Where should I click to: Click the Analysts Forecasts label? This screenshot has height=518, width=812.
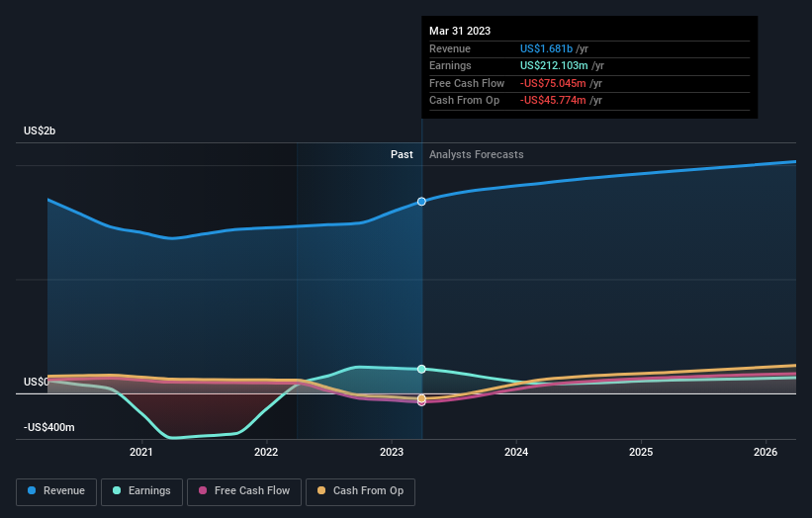[477, 155]
